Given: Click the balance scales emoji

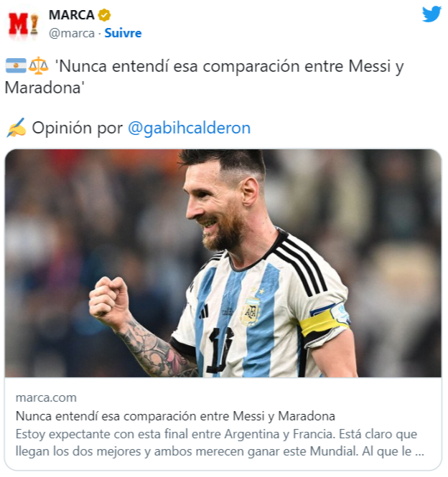Looking at the screenshot, I should tap(38, 66).
